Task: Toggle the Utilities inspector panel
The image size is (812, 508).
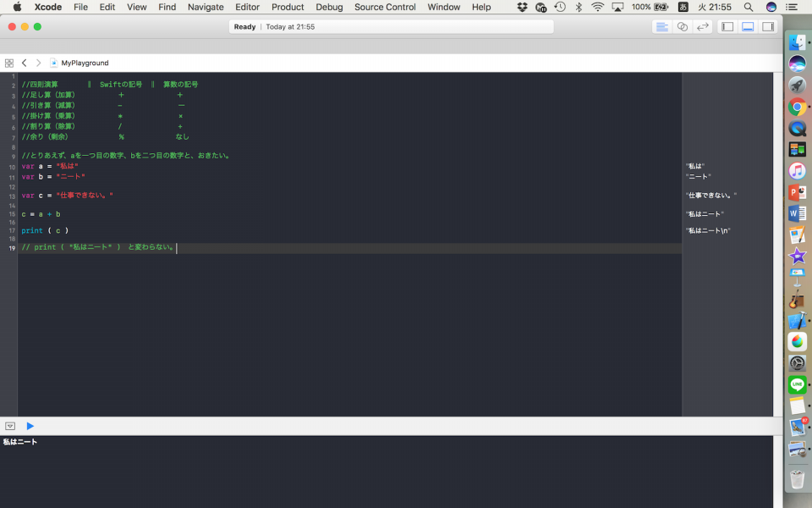Action: (768, 27)
